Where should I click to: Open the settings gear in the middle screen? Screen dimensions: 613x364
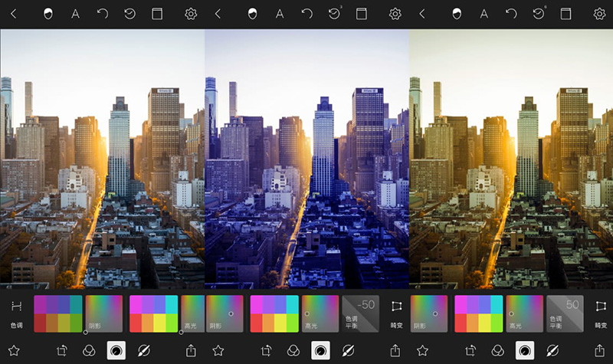coord(395,14)
